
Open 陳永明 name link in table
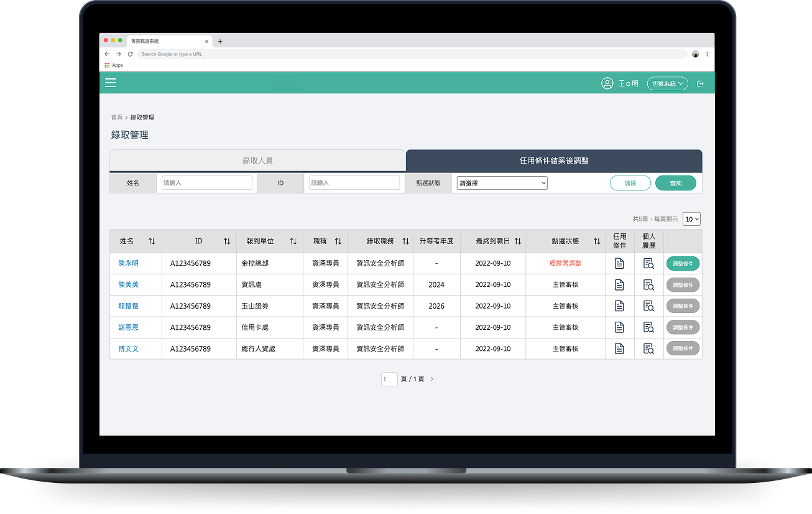click(129, 263)
